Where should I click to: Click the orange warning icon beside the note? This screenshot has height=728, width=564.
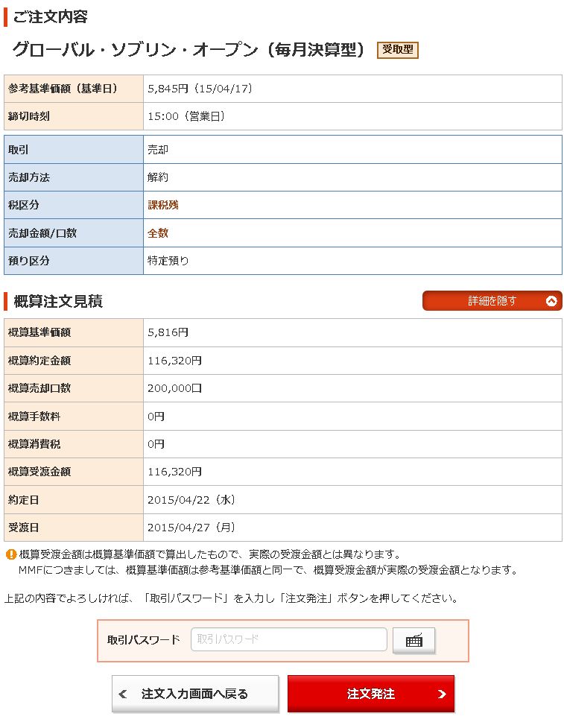click(x=10, y=554)
